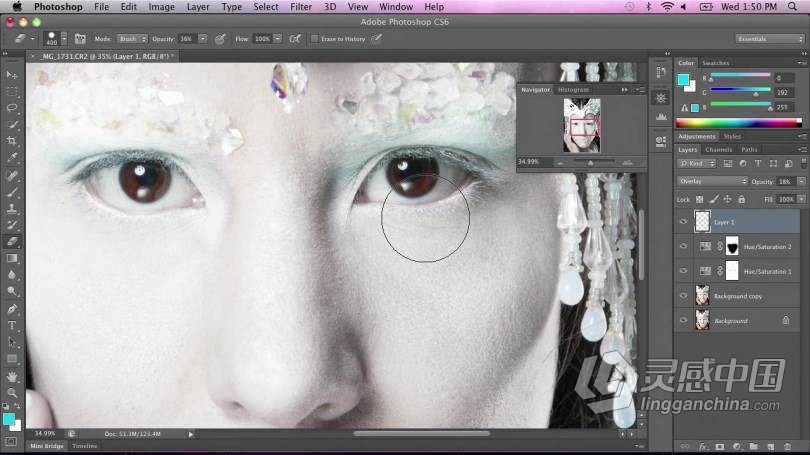The height and width of the screenshot is (455, 810).
Task: Open the eraser Mode dropdown (Brush)
Action: click(132, 39)
